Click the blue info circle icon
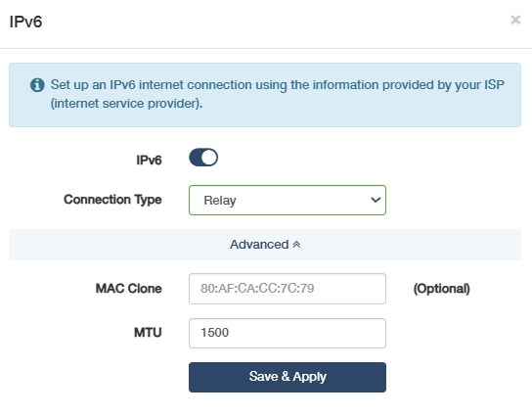The height and width of the screenshot is (416, 532). tap(37, 85)
